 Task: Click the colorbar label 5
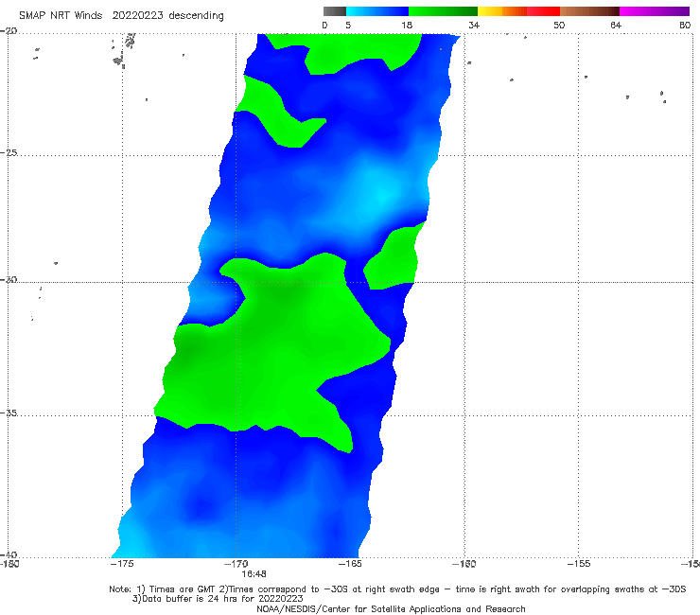coord(348,26)
